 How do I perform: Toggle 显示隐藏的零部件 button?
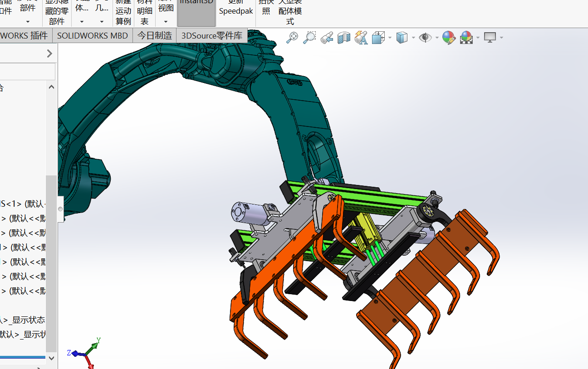(57, 13)
